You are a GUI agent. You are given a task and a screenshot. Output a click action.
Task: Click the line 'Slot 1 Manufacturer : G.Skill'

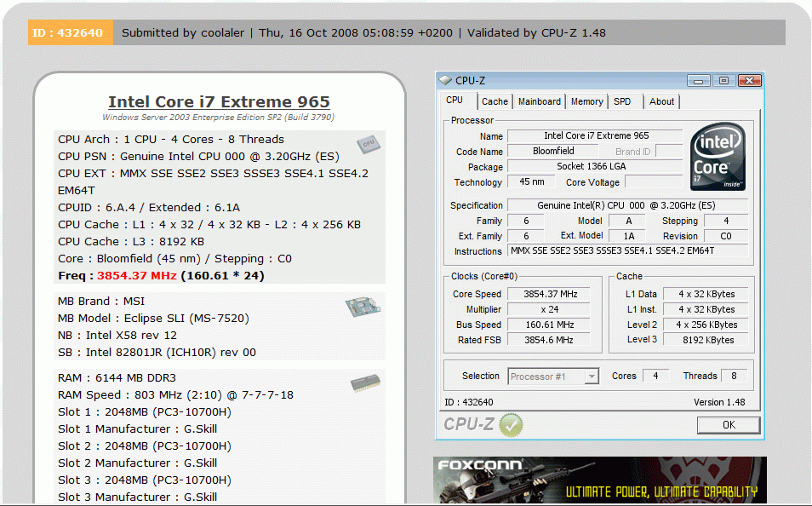137,429
